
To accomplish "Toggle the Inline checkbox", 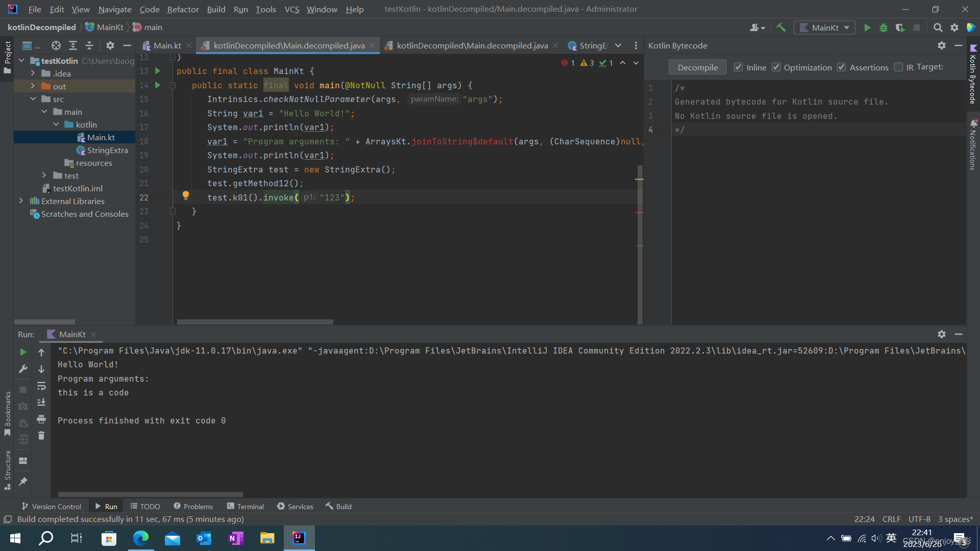I will [738, 67].
